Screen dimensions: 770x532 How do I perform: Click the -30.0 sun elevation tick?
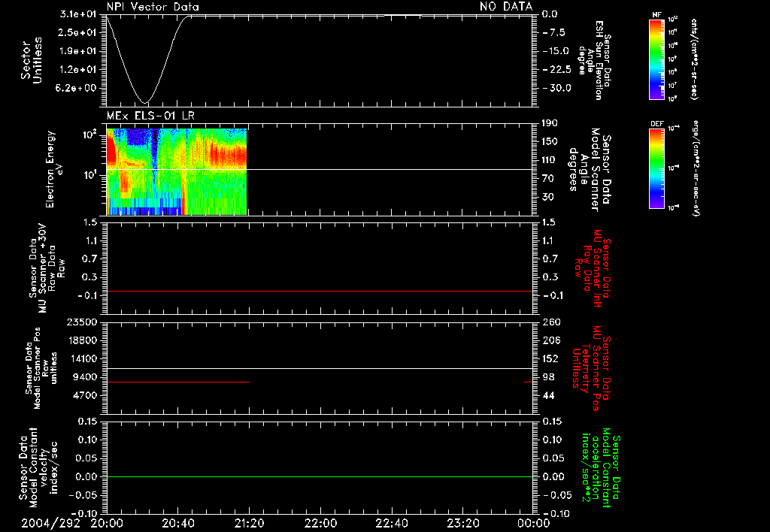(557, 88)
